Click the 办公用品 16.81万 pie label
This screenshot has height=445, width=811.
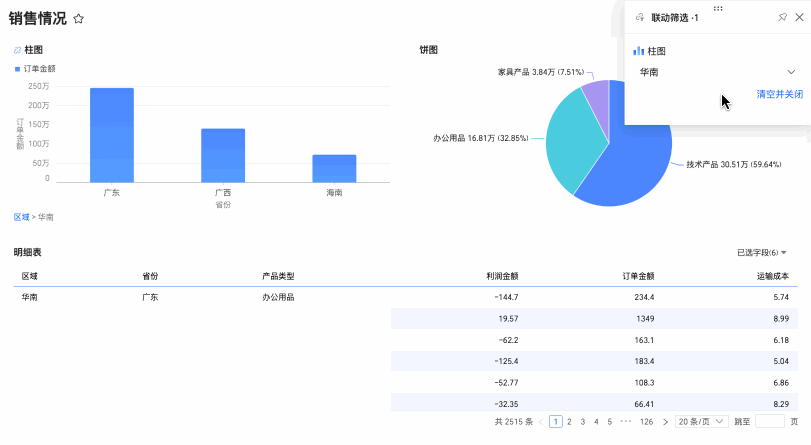pos(480,138)
